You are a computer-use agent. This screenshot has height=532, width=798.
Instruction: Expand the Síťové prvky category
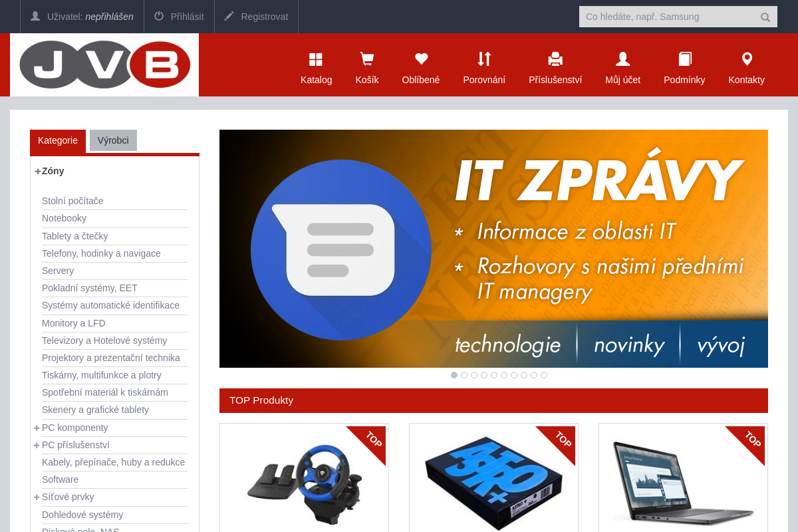pos(36,497)
